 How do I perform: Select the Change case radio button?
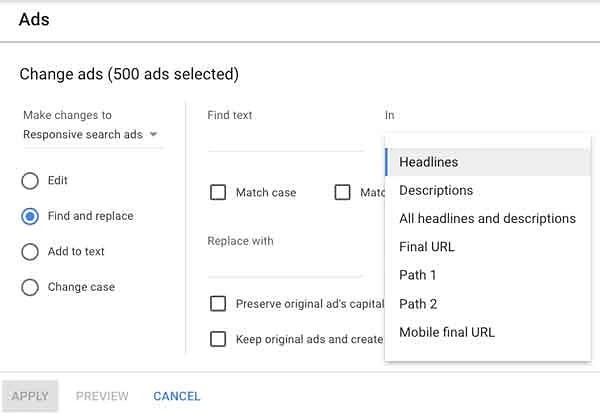pyautogui.click(x=30, y=287)
